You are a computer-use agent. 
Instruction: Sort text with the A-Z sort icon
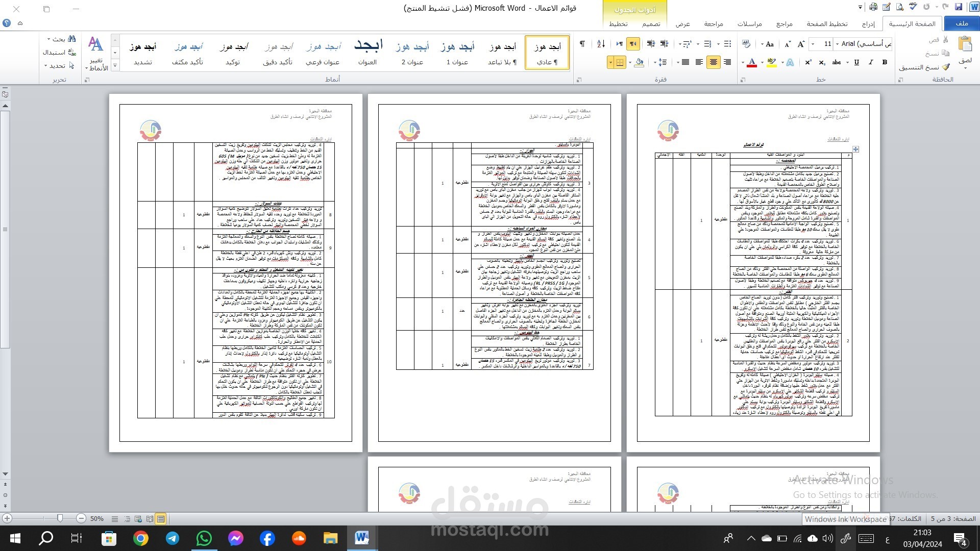[601, 44]
